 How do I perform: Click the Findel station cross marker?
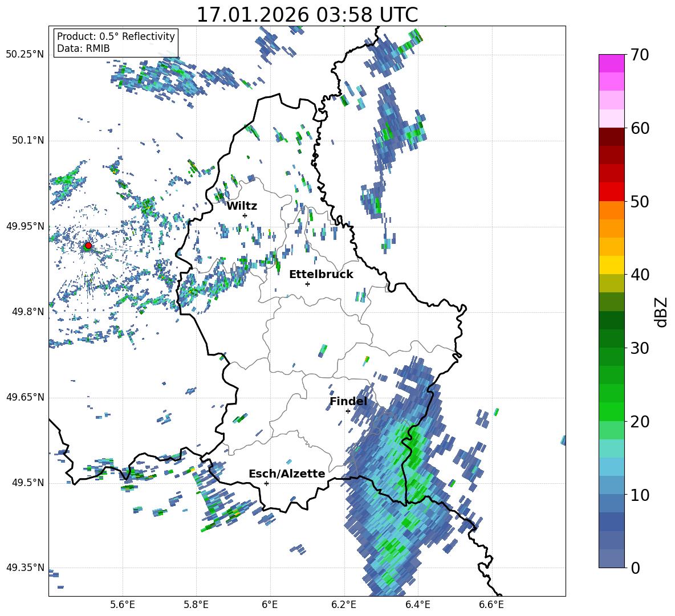[348, 411]
